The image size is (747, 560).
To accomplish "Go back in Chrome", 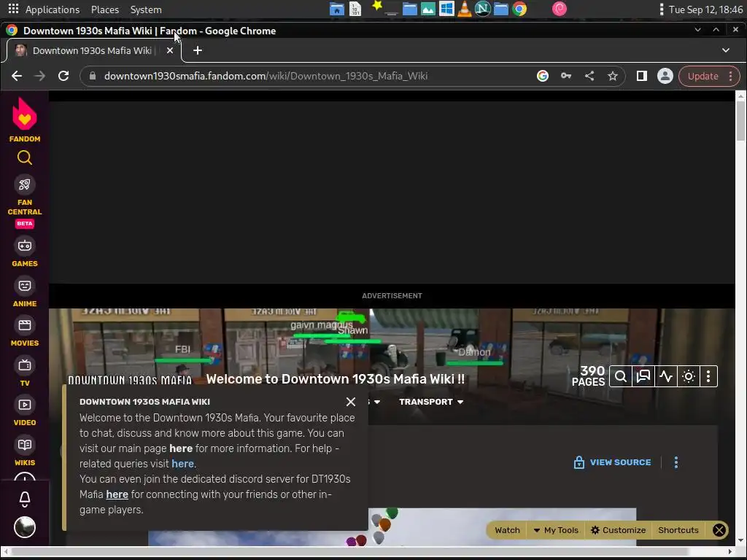I will [x=17, y=76].
